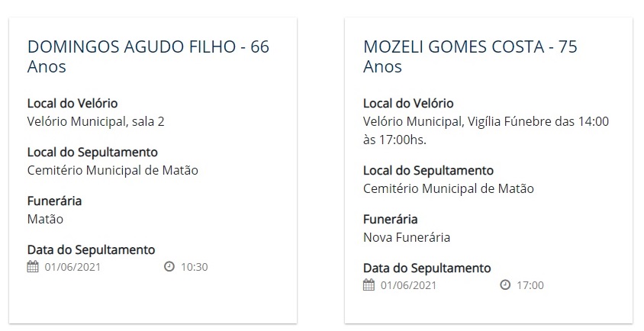This screenshot has height=331, width=644.
Task: Click the 'Nova Funerária' funeral home name
Action: 407,237
